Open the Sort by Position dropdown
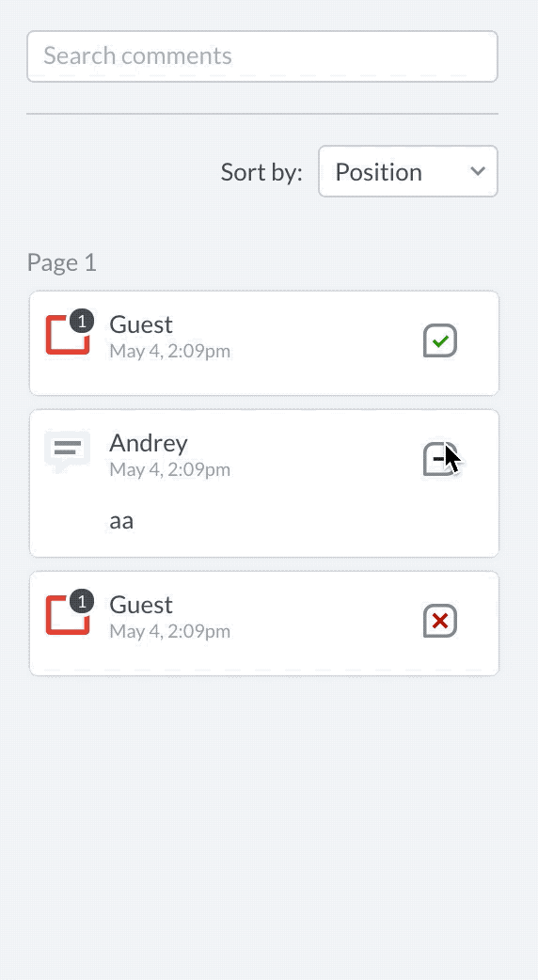This screenshot has height=980, width=538. (x=408, y=171)
